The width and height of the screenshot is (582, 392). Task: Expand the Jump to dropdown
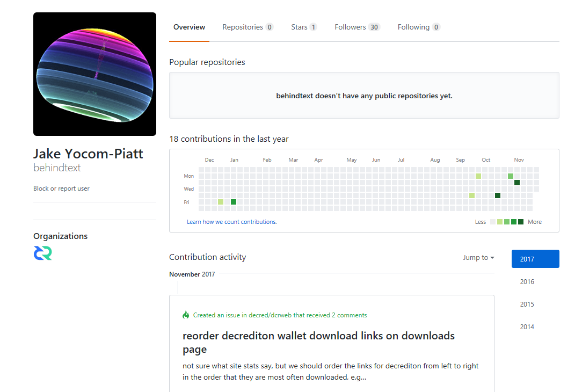click(478, 258)
